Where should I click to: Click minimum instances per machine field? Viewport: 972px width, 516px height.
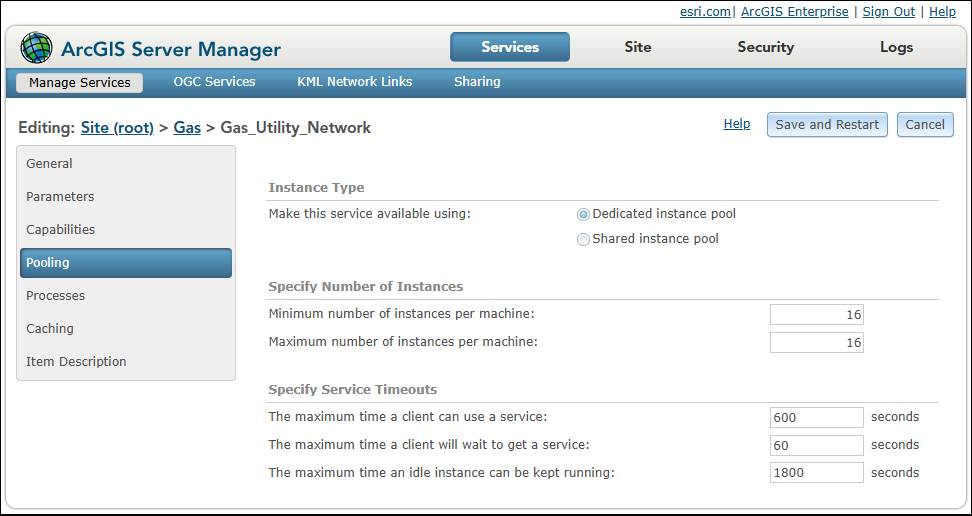pos(816,315)
